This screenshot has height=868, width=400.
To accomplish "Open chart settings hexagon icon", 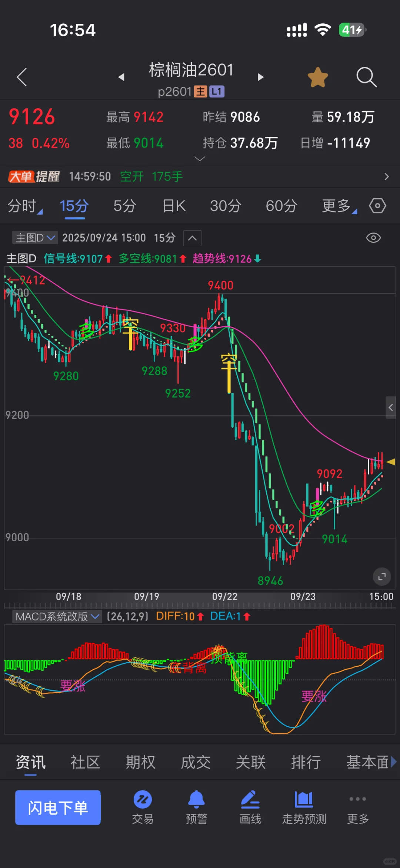I will click(377, 206).
